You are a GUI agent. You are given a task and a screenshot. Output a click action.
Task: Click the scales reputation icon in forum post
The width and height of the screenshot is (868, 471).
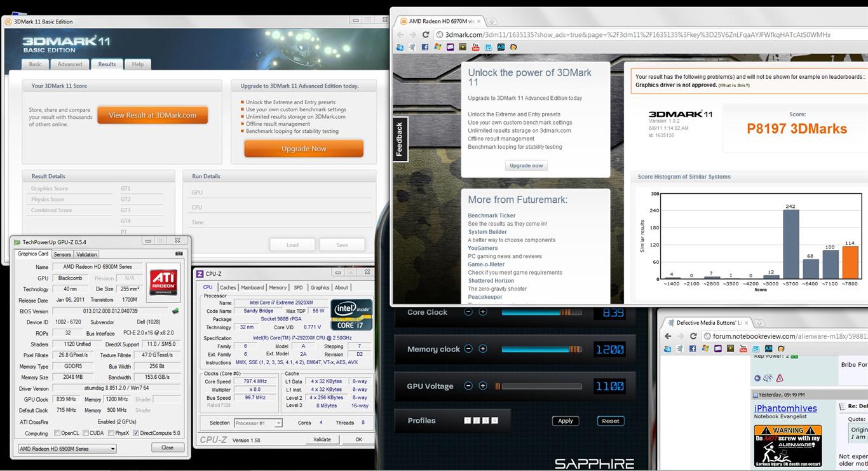click(768, 378)
